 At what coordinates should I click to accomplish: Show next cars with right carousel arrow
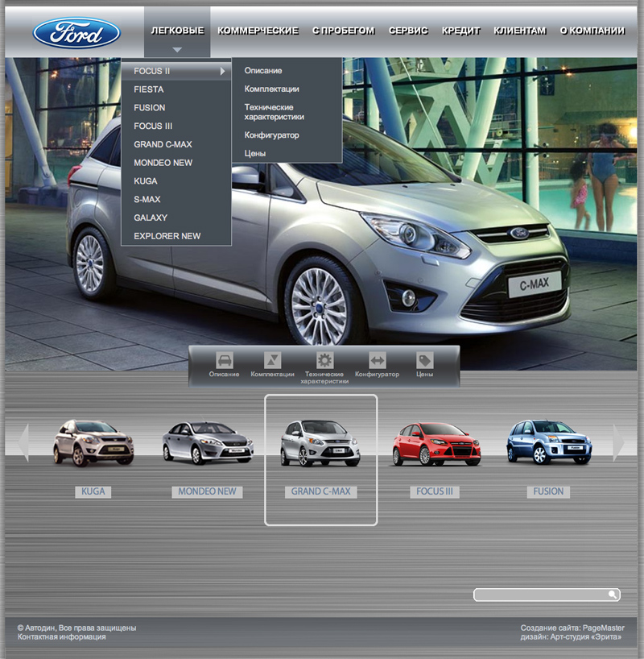[619, 442]
